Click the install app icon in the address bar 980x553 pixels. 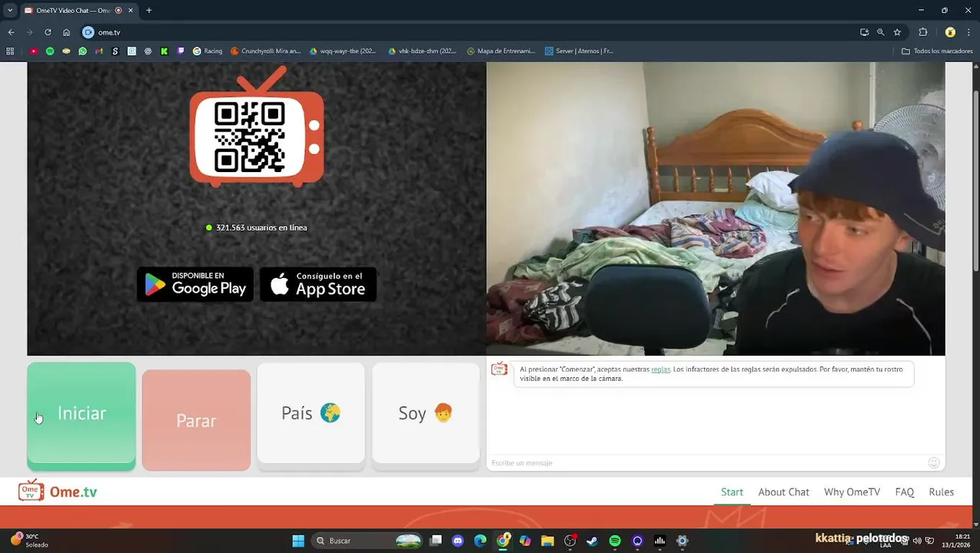865,32
